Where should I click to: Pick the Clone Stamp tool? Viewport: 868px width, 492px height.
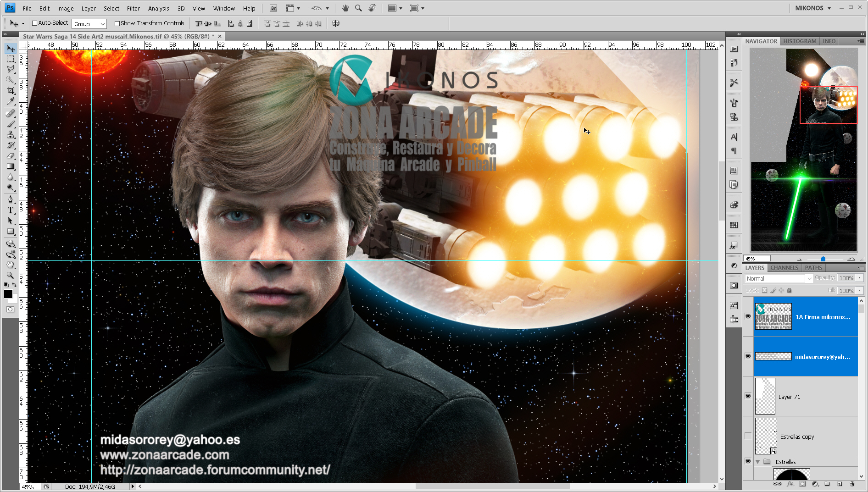click(11, 135)
